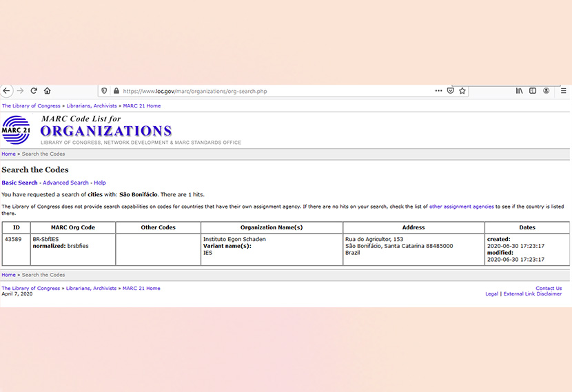Image resolution: width=572 pixels, height=392 pixels.
Task: Click the 'Brazil' country text
Action: tap(352, 253)
